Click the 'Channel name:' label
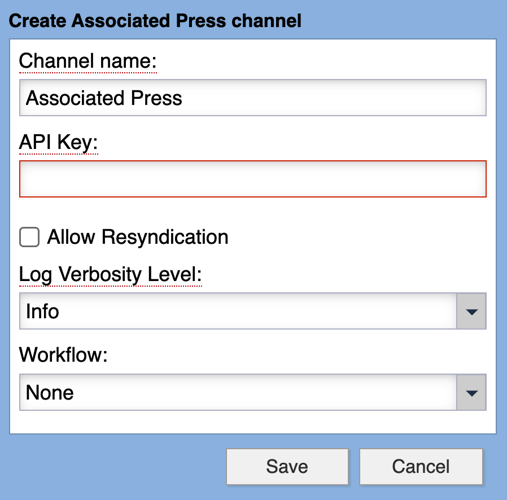 tap(88, 61)
